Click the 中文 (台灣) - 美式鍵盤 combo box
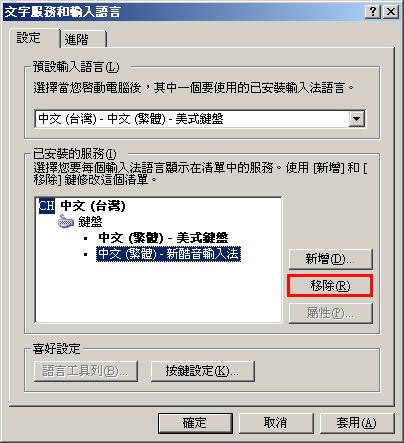404x443 pixels. tap(200, 119)
